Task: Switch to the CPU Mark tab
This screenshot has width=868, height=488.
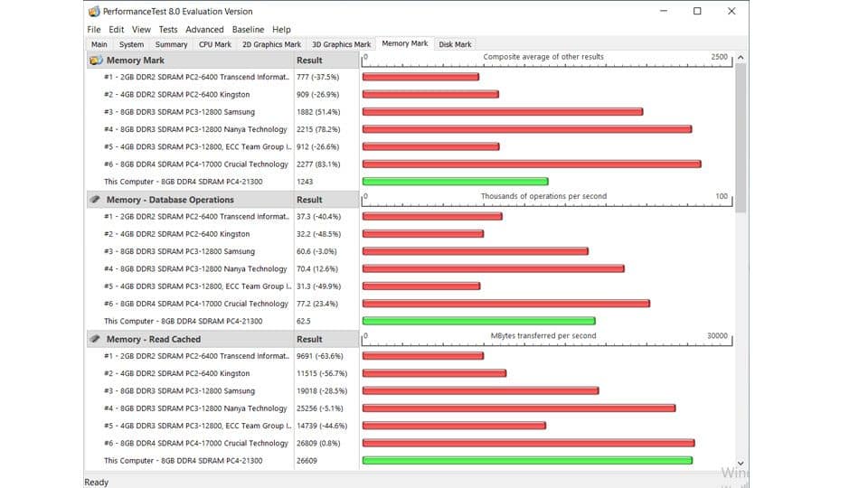Action: pos(215,44)
